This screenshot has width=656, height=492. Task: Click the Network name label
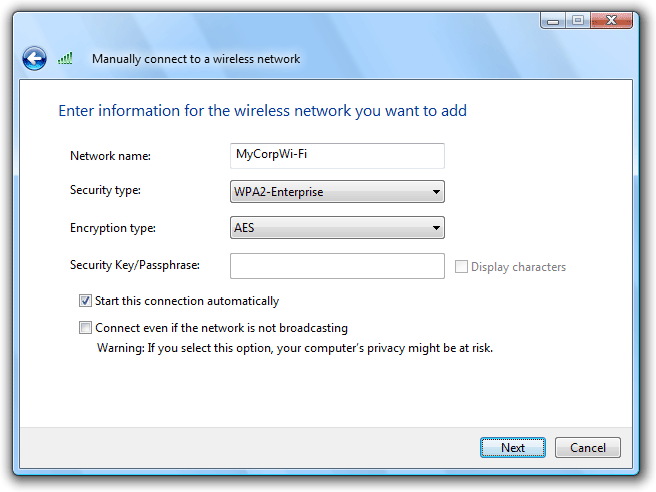click(x=110, y=156)
